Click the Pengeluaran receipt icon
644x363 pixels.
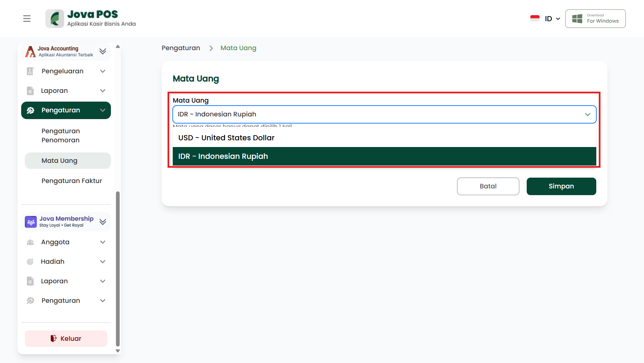tap(30, 71)
